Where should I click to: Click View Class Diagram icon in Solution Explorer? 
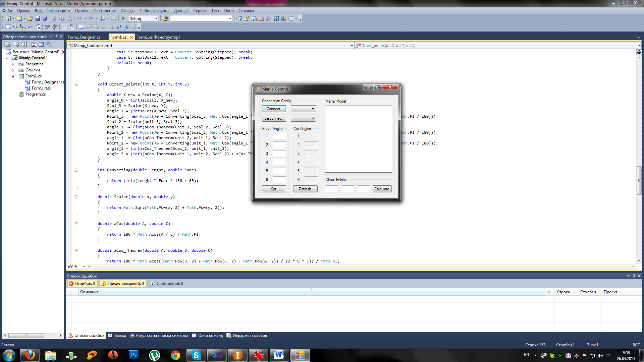(x=49, y=44)
